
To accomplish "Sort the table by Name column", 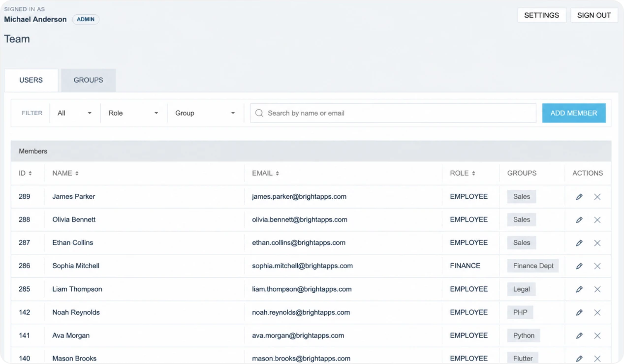I will tap(65, 173).
